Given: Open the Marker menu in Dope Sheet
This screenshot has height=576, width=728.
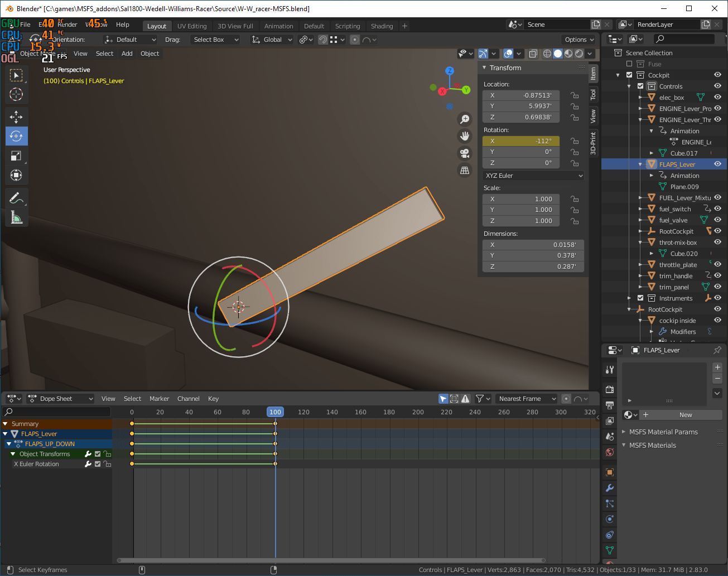Looking at the screenshot, I should coord(159,399).
